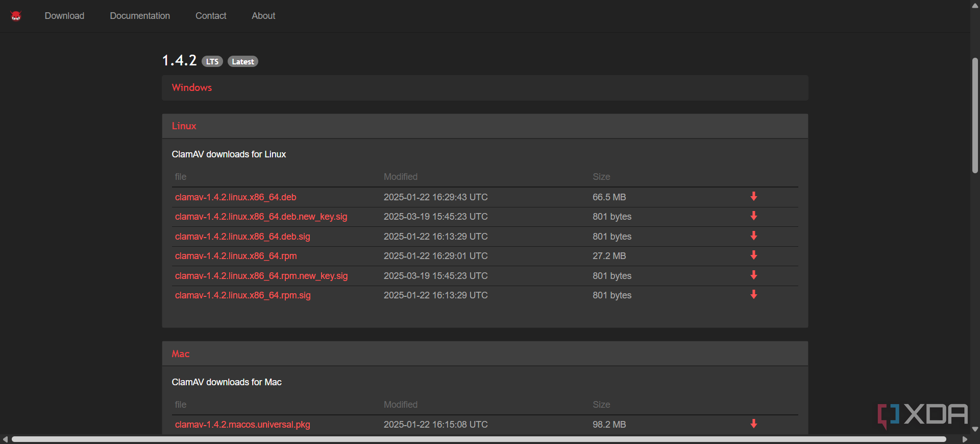Click the horizontal scrollbar thumb
980x444 pixels.
point(479,439)
